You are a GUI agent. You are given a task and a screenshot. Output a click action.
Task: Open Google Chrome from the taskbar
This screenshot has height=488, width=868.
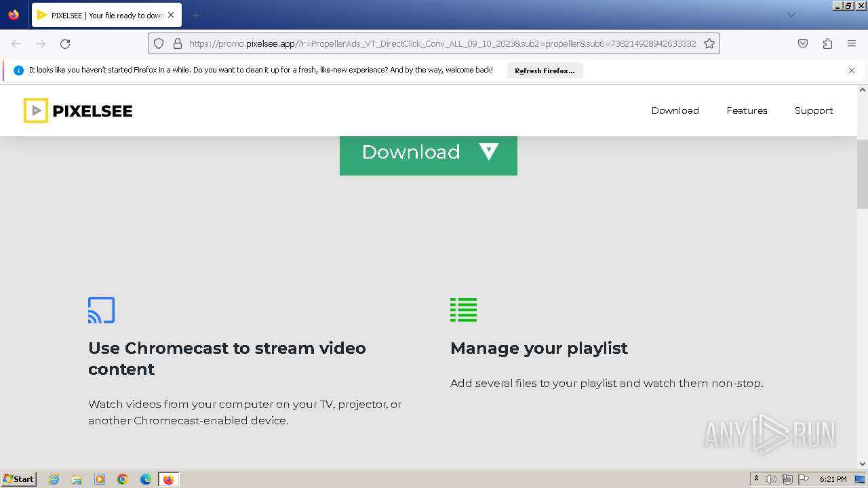pyautogui.click(x=123, y=479)
